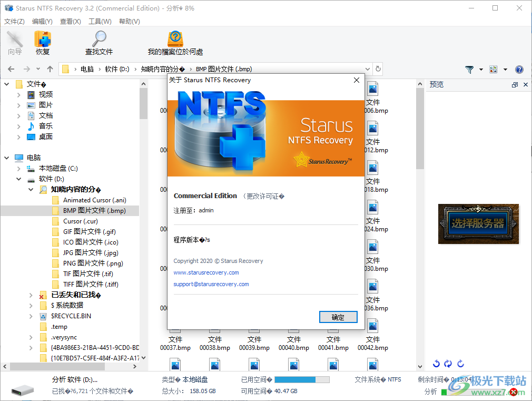The width and height of the screenshot is (532, 401).
Task: Click the 文件 030.bmp icon
Action: (x=373, y=247)
